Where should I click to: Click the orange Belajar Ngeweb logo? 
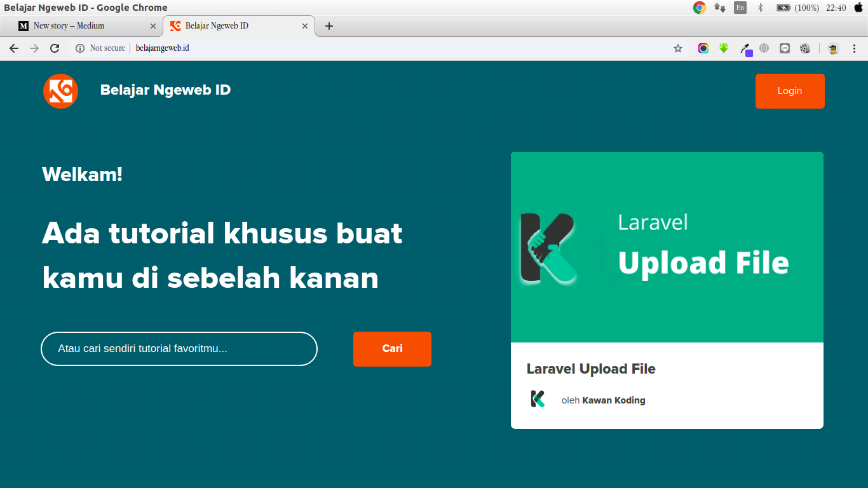click(x=61, y=91)
